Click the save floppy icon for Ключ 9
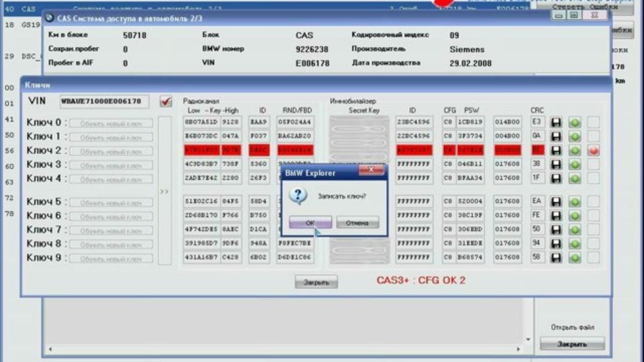The height and width of the screenshot is (362, 644). 555,258
